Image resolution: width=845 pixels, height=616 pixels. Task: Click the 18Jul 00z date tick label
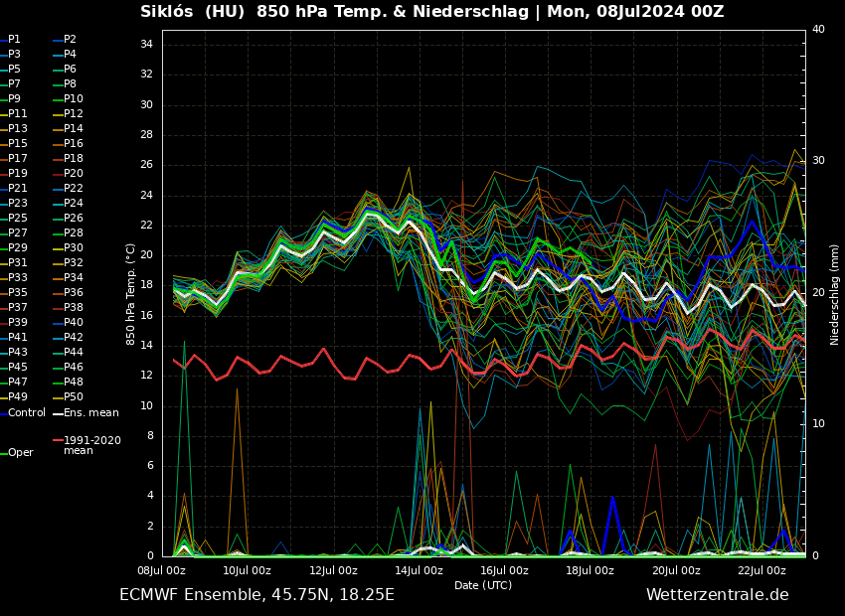[x=591, y=570]
